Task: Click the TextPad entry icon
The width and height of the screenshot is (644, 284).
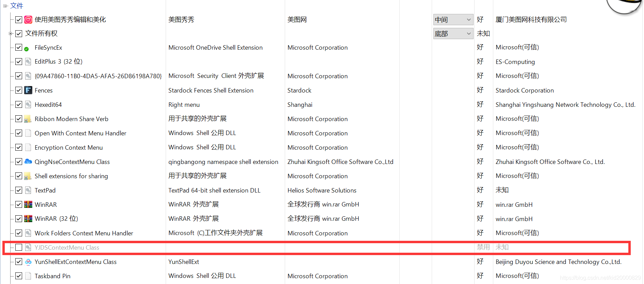Action: click(28, 190)
